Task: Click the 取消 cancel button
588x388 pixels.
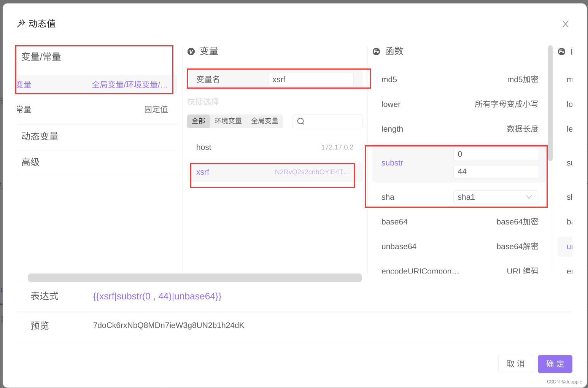Action: coord(516,364)
